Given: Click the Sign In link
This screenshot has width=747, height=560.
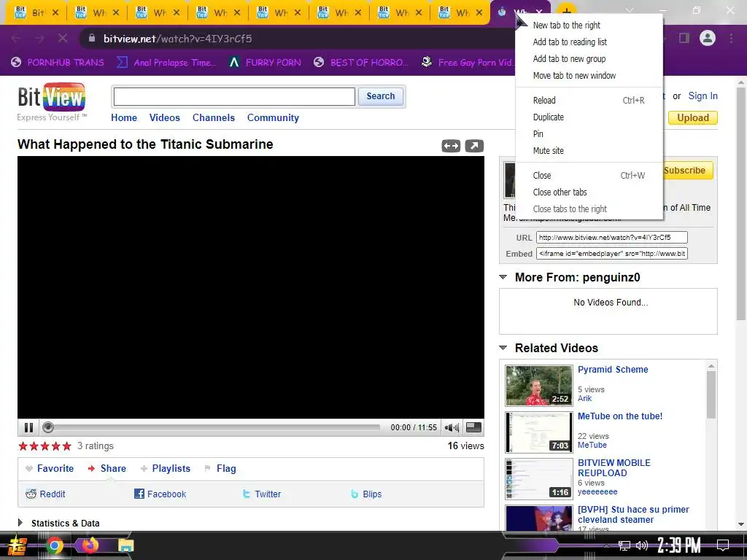Looking at the screenshot, I should click(703, 96).
